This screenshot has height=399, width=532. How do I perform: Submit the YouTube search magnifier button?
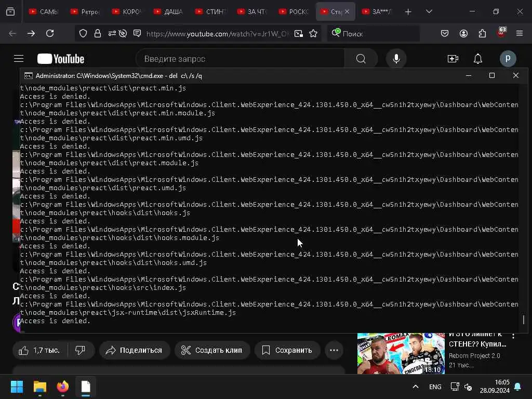tap(361, 59)
